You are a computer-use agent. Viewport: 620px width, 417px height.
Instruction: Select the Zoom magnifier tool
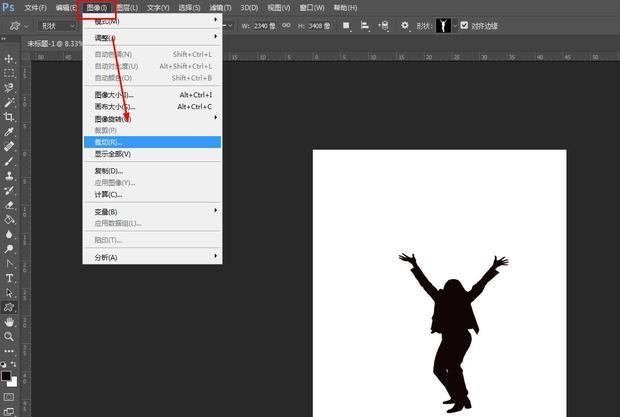click(9, 337)
